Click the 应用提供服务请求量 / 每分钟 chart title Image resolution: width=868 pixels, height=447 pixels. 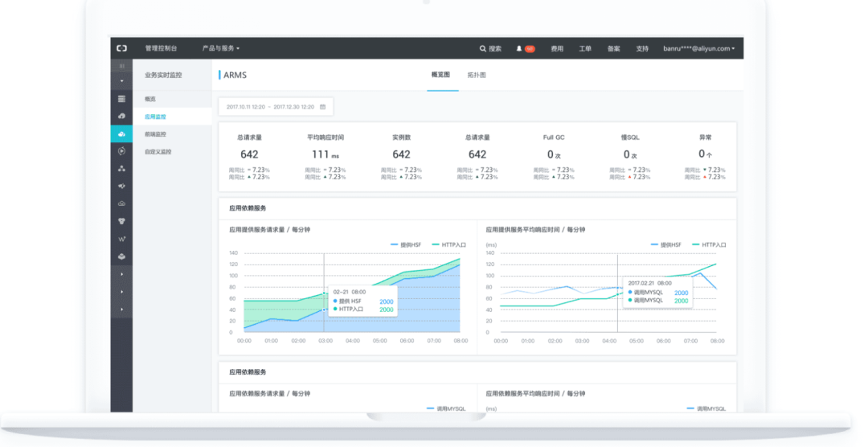point(270,230)
